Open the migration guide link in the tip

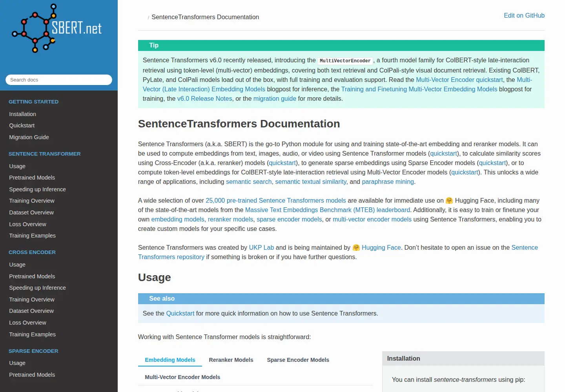click(x=275, y=98)
